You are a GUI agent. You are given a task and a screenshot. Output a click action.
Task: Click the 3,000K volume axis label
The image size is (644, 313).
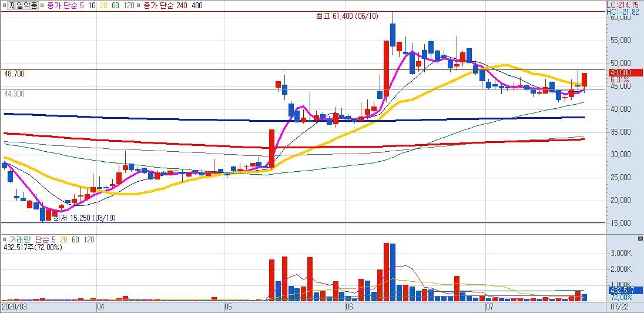coord(621,254)
